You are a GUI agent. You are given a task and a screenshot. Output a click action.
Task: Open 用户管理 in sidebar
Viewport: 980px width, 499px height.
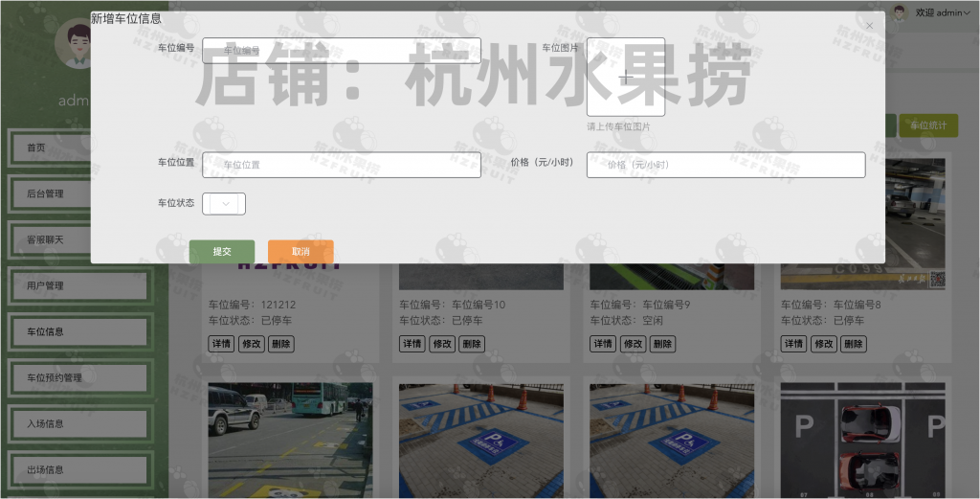(x=80, y=285)
